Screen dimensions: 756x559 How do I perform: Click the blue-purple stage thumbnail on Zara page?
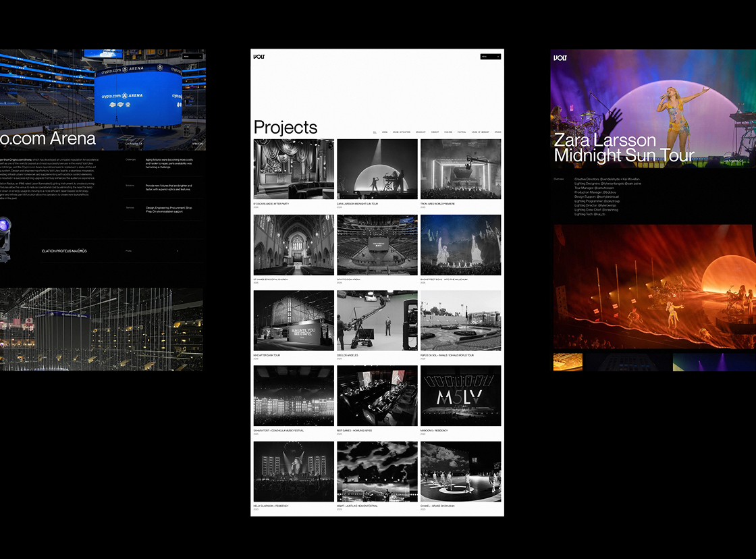coord(715,363)
